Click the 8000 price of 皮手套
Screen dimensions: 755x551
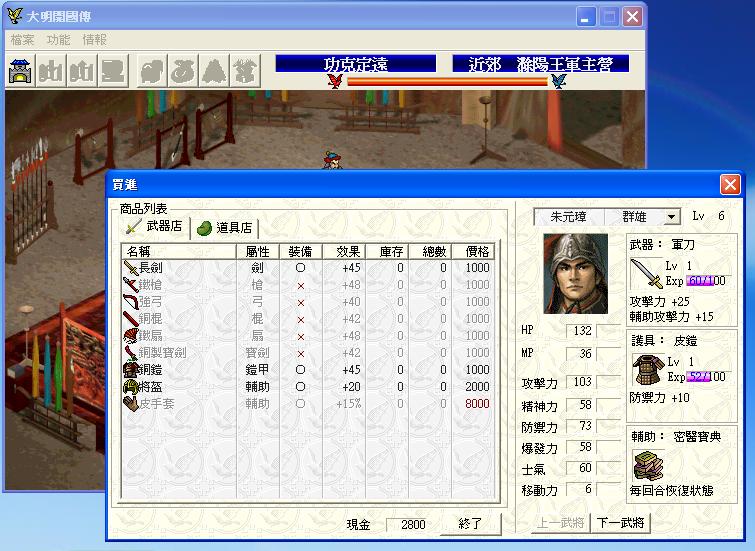click(477, 404)
